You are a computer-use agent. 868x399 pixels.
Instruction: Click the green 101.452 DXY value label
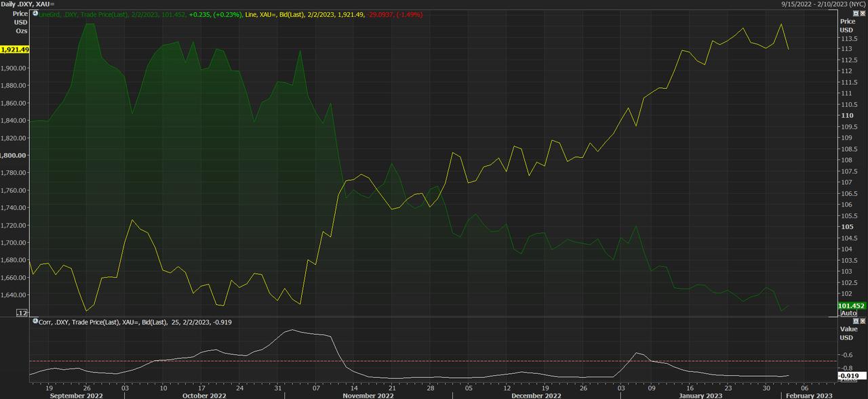pyautogui.click(x=852, y=306)
